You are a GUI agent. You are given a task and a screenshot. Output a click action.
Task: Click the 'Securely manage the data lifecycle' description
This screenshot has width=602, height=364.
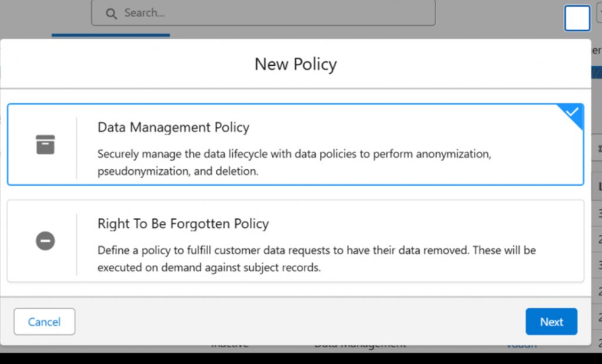tap(294, 163)
